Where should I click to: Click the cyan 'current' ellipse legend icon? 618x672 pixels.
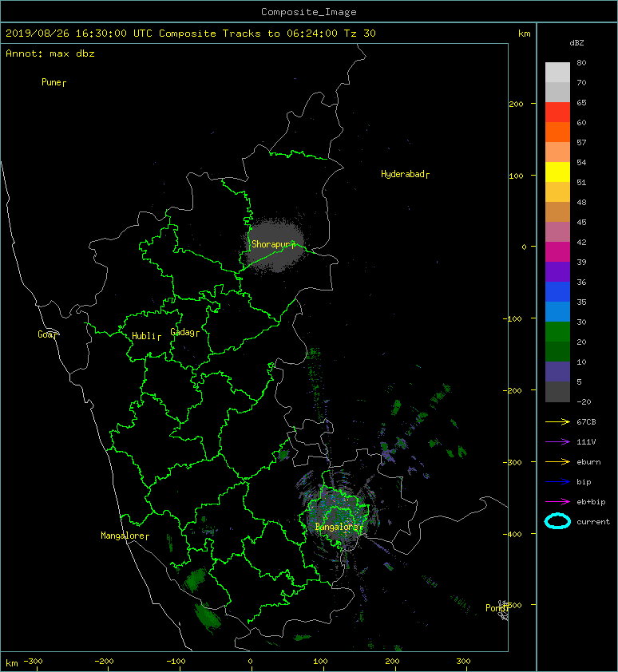pos(557,521)
